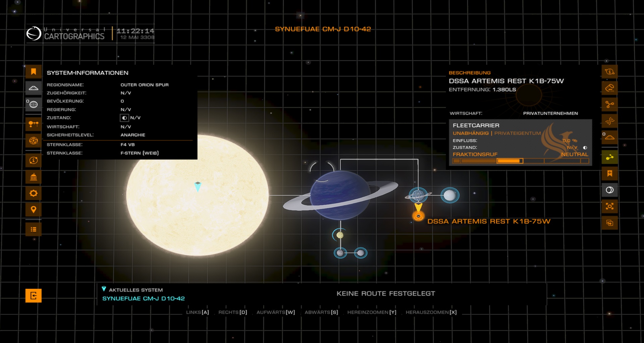Image resolution: width=644 pixels, height=343 pixels.
Task: Open the list view icon in left sidebar
Action: pos(34,229)
